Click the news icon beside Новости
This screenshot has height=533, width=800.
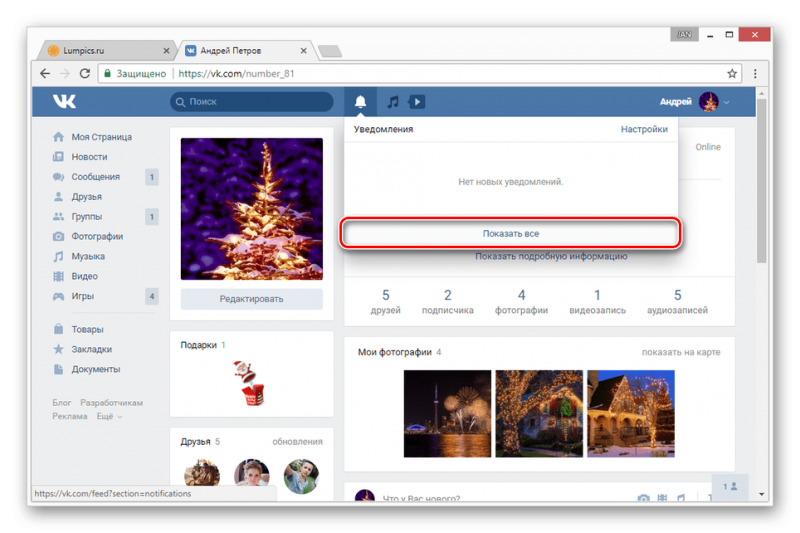[59, 157]
